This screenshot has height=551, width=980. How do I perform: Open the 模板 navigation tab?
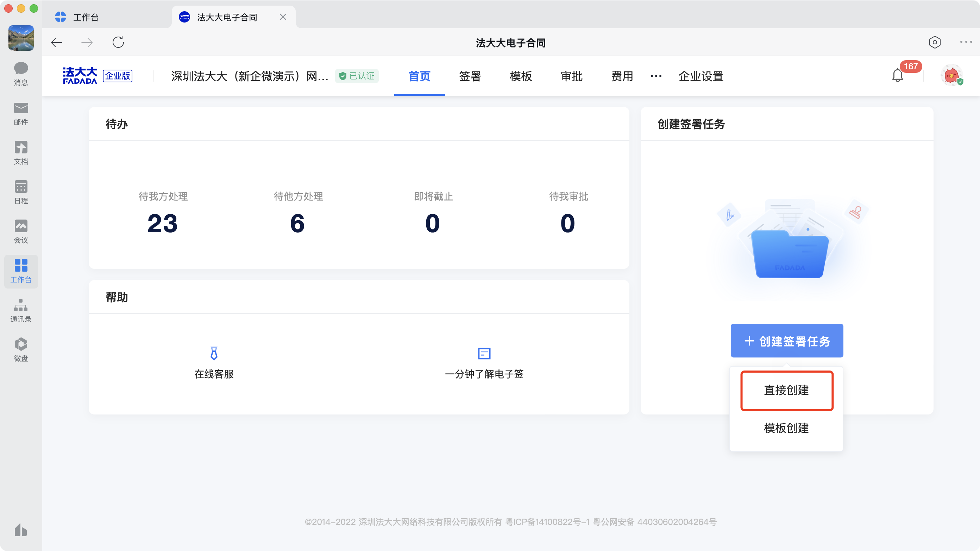(521, 76)
